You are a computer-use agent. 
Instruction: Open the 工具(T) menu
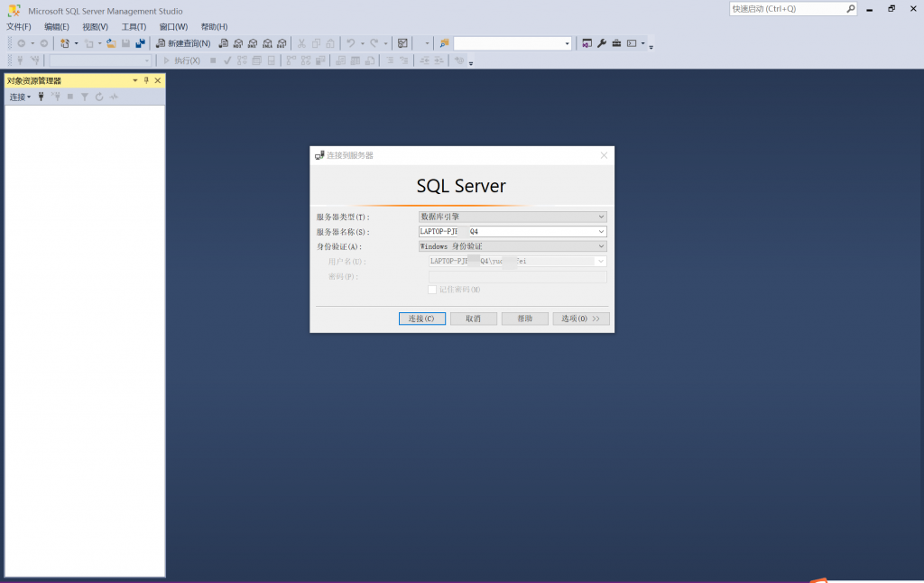134,27
